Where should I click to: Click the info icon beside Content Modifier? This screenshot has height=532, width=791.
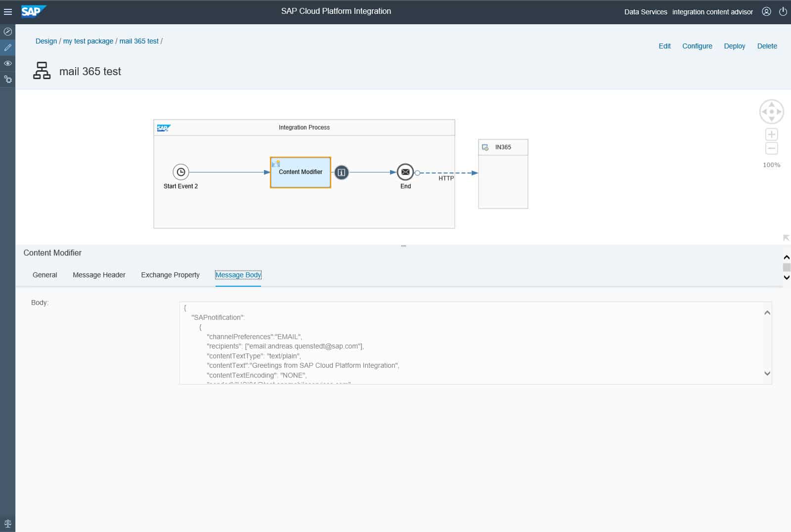[341, 173]
